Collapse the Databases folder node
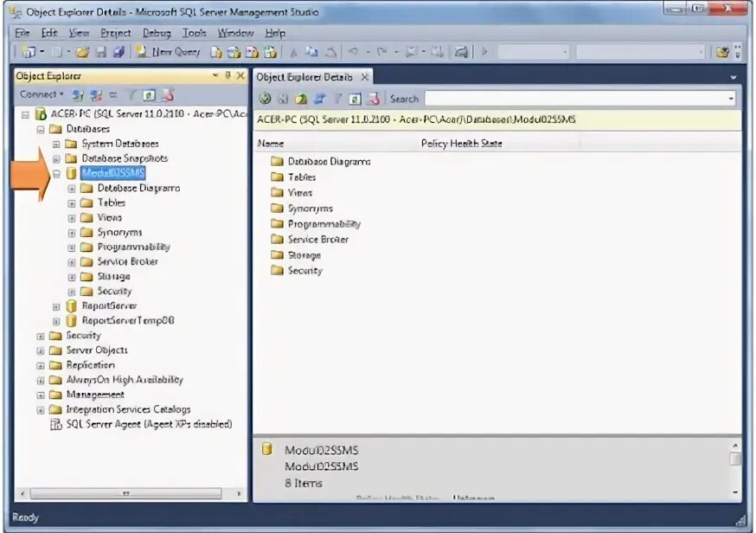756x533 pixels. point(41,129)
